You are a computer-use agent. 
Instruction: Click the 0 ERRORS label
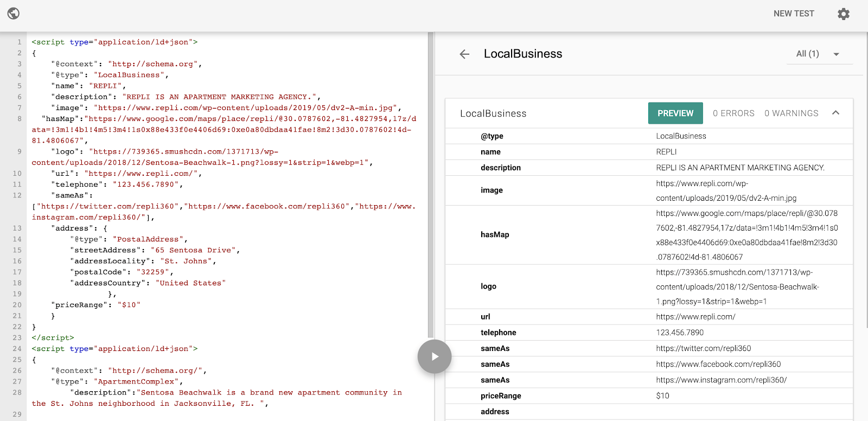tap(733, 113)
